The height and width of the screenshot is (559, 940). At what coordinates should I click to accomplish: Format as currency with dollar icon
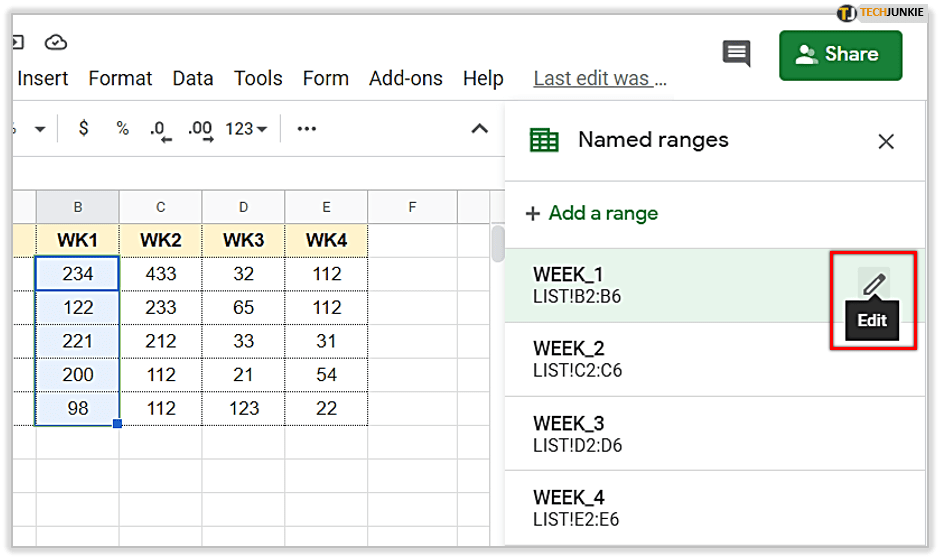pyautogui.click(x=83, y=129)
